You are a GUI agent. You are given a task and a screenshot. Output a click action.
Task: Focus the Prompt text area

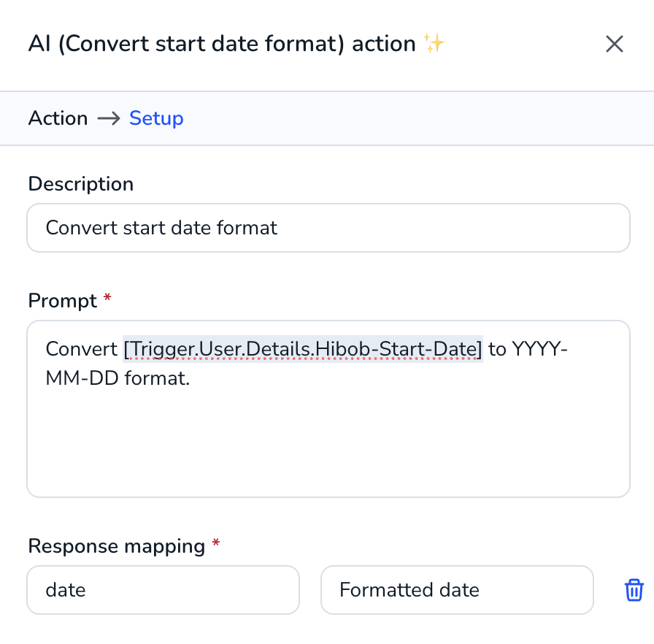click(328, 409)
